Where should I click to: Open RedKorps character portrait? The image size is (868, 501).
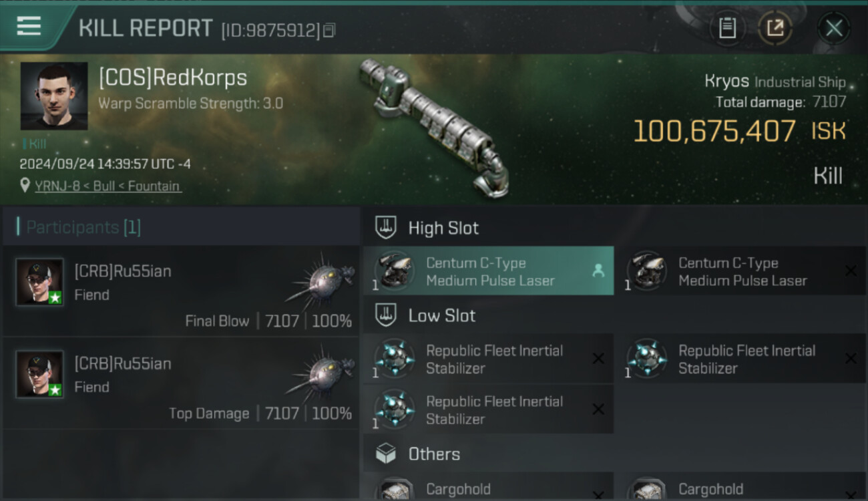pos(54,96)
